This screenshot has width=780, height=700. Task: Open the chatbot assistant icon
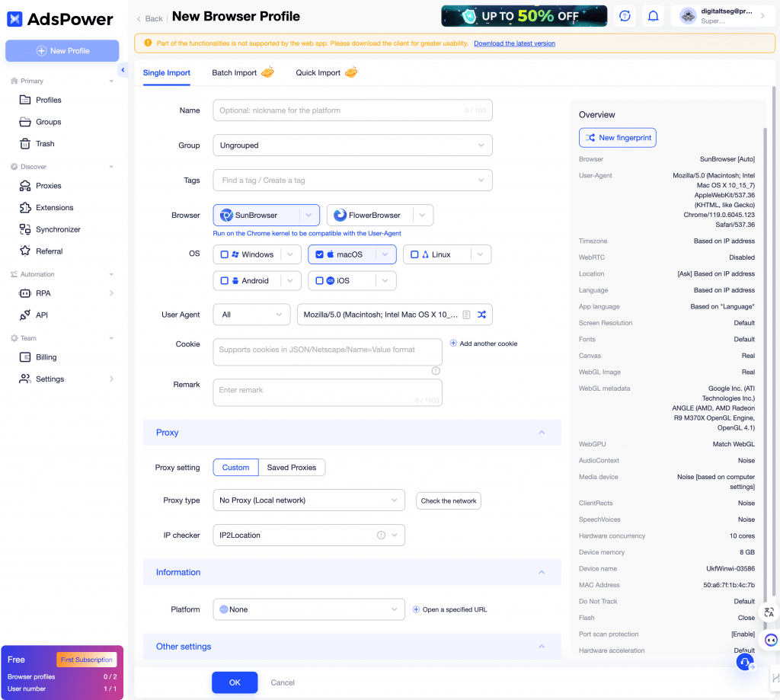coord(771,641)
